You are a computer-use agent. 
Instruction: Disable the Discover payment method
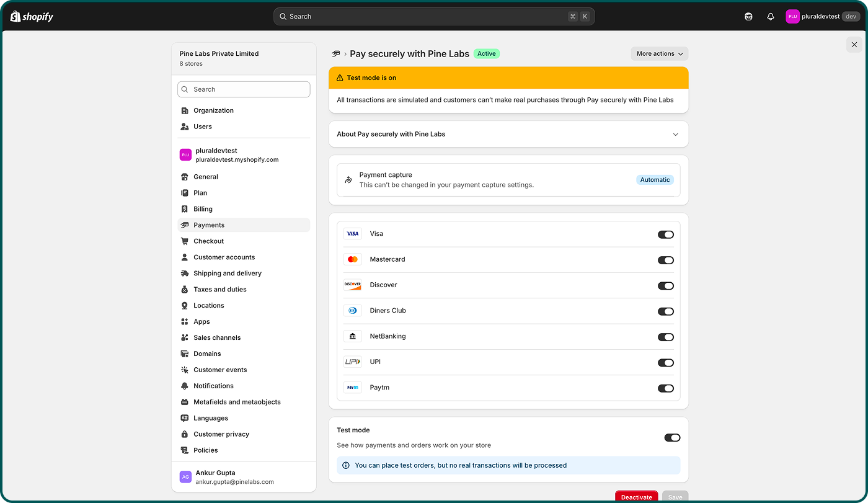[665, 286]
